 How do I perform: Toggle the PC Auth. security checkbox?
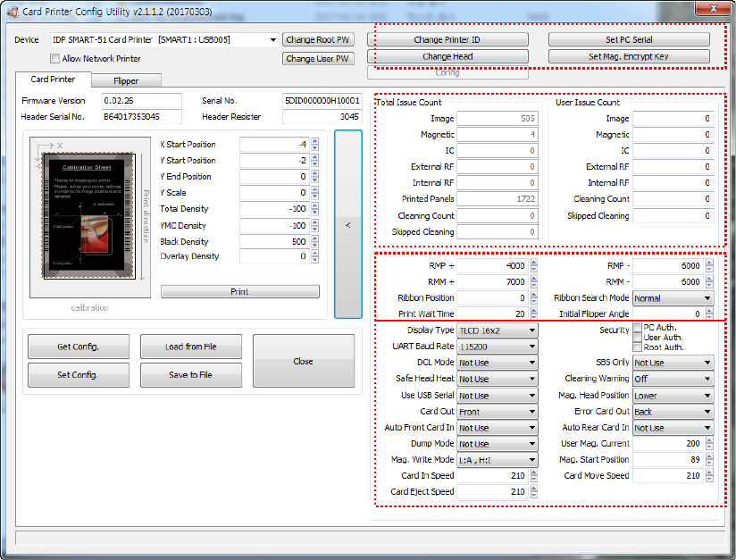(x=637, y=327)
